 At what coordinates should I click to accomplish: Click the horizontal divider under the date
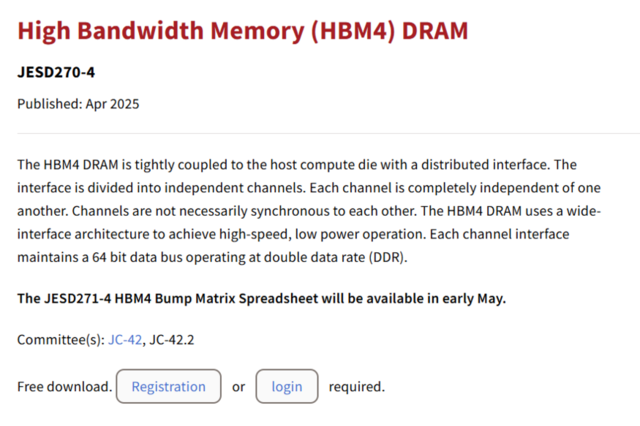(x=329, y=133)
